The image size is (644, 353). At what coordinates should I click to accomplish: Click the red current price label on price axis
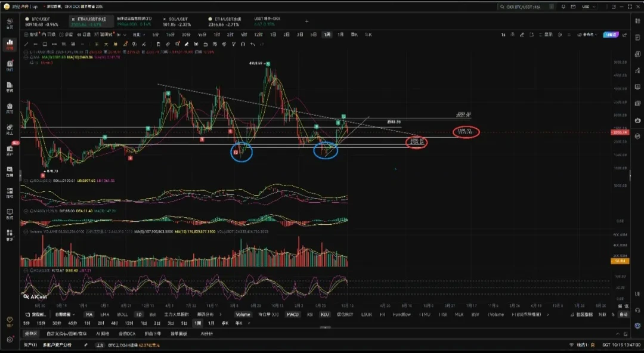620,132
